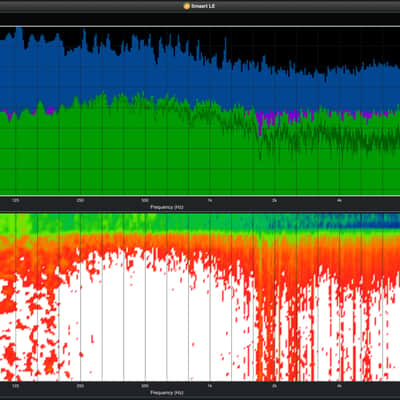Click the Smaart LE orange app icon
The width and height of the screenshot is (400, 400).
(x=187, y=6)
